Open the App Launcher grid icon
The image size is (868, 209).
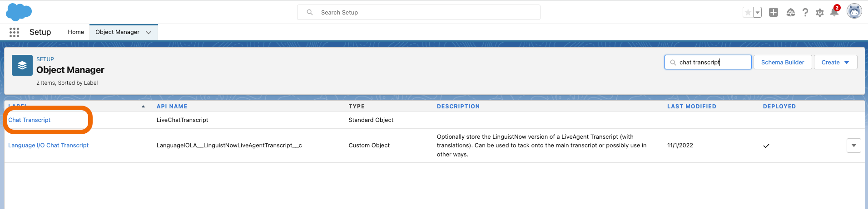[14, 32]
